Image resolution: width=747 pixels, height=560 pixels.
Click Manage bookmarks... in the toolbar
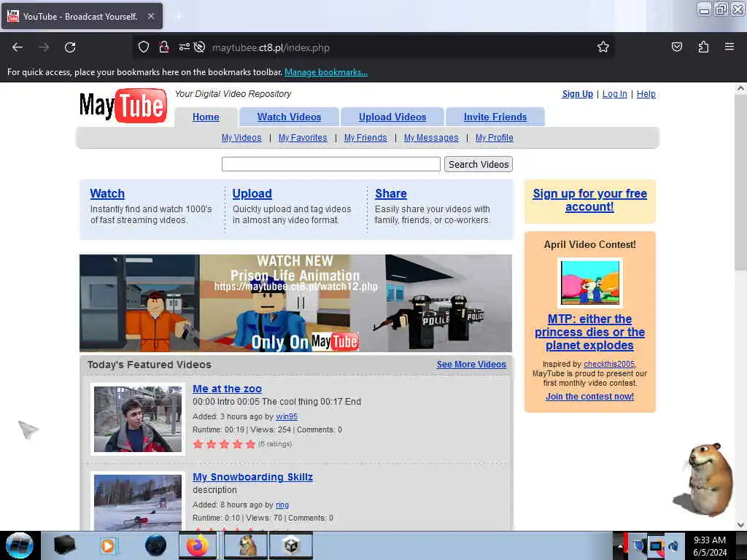[x=326, y=72]
